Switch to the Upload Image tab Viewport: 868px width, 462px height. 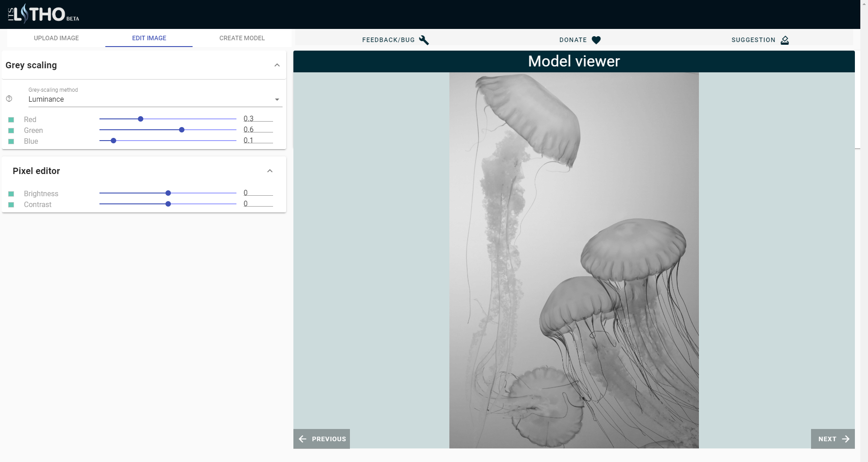(57, 38)
